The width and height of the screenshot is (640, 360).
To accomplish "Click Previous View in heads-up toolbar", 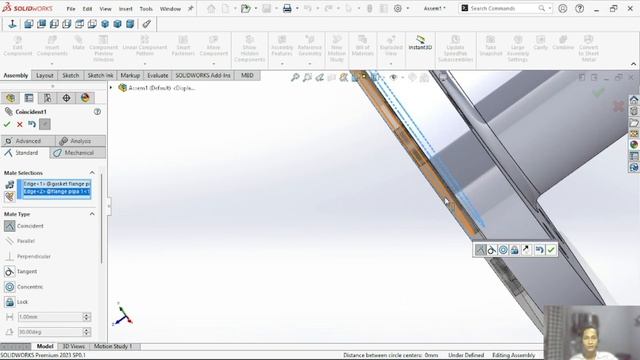I will pyautogui.click(x=320, y=77).
